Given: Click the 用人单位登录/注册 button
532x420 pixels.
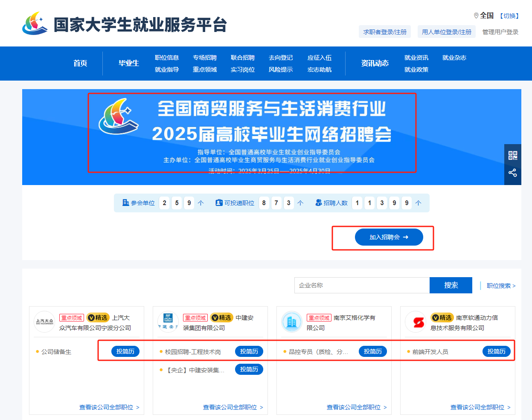Looking at the screenshot, I should [447, 32].
